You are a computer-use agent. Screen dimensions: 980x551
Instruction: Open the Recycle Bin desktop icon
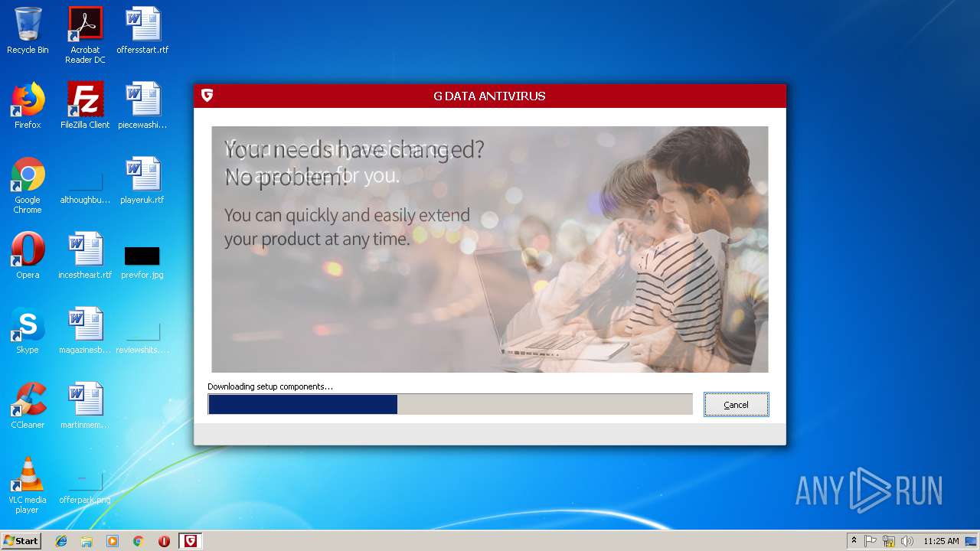coord(28,31)
